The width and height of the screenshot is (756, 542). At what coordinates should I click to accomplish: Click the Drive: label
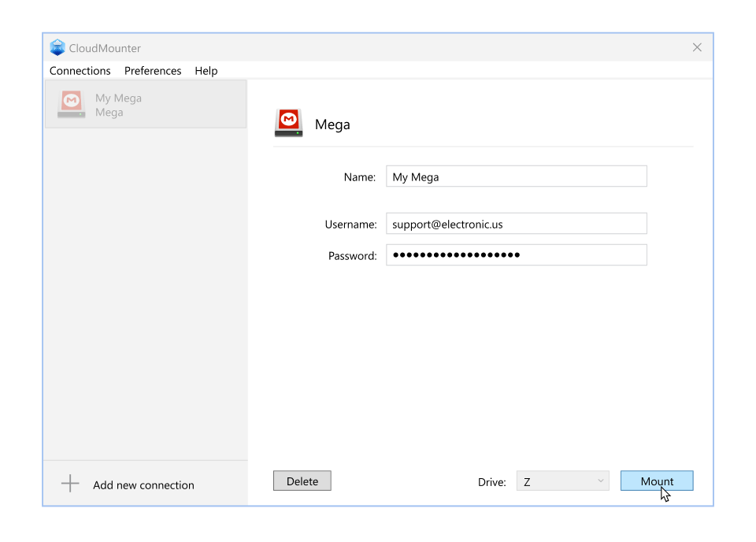[x=491, y=482]
